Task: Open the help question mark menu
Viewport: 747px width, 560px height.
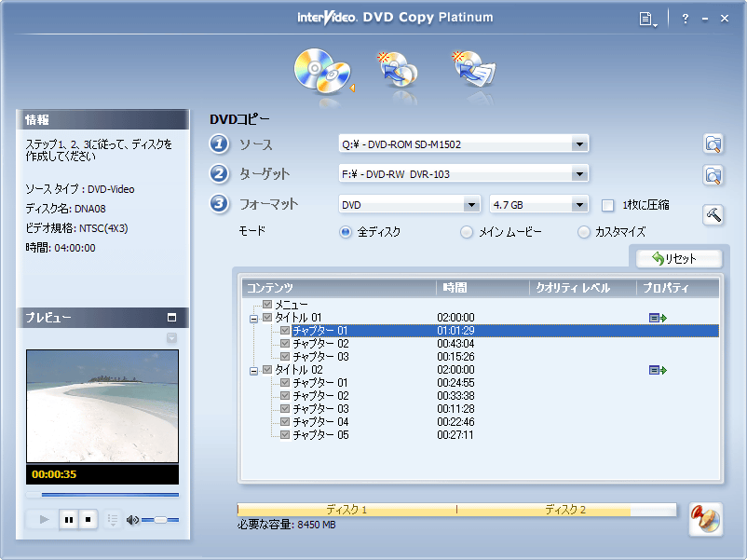Action: 685,19
